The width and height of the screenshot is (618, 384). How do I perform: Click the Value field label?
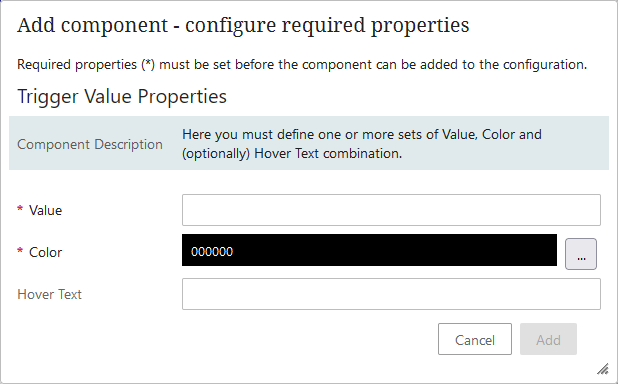[45, 210]
